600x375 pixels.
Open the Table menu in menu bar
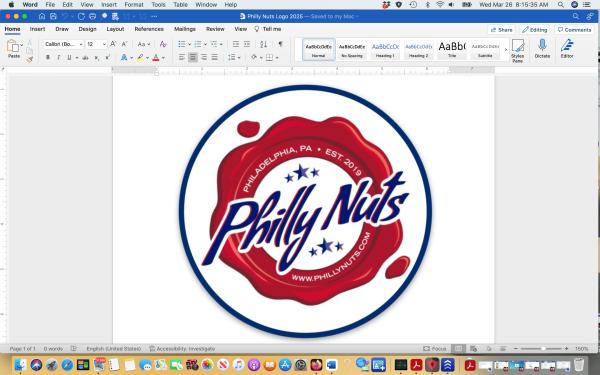(180, 5)
